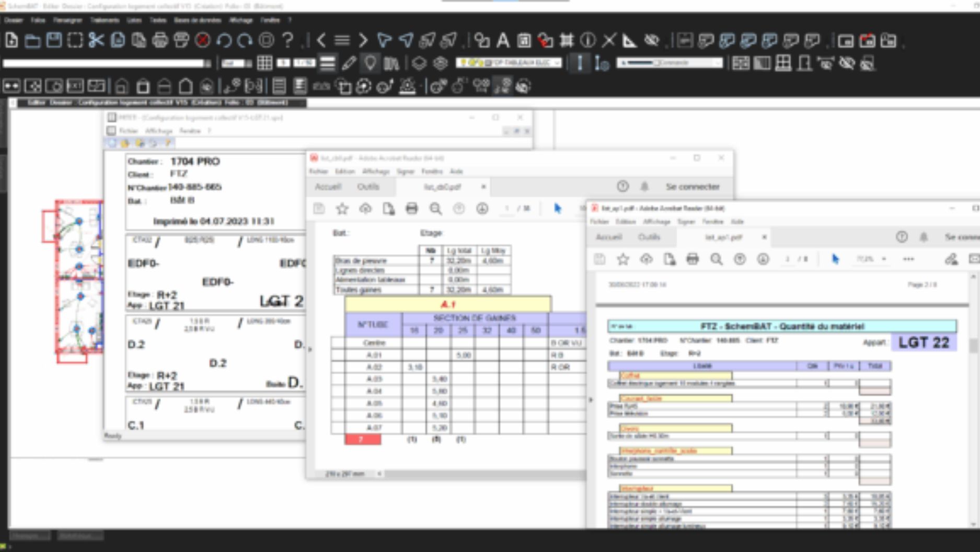Select the Text 'A' tool
The width and height of the screenshot is (980, 552).
click(x=503, y=40)
